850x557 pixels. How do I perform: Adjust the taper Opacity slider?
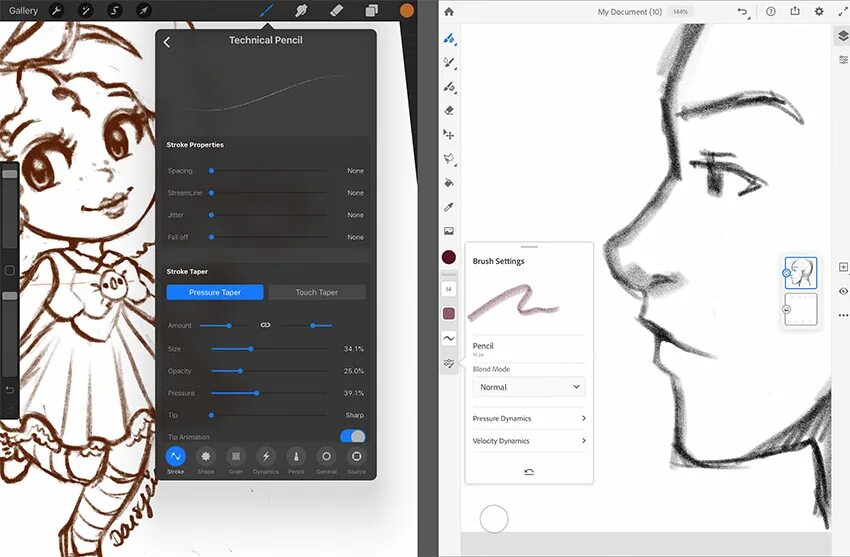point(268,371)
